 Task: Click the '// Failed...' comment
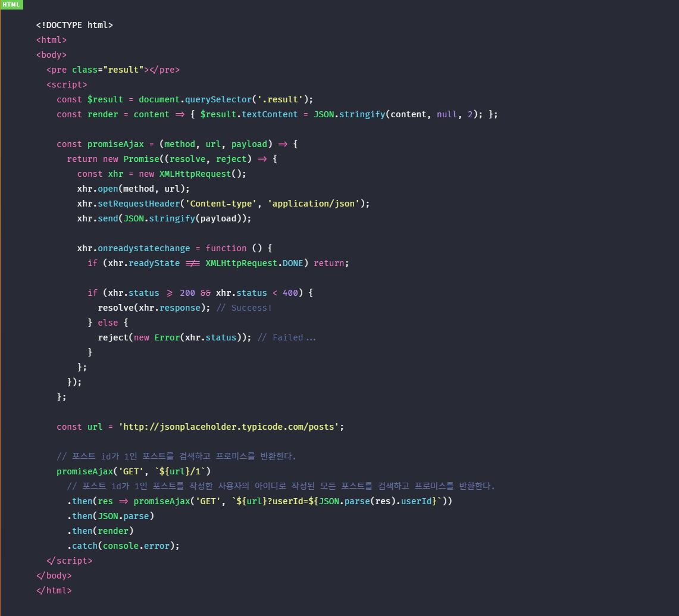pyautogui.click(x=287, y=337)
